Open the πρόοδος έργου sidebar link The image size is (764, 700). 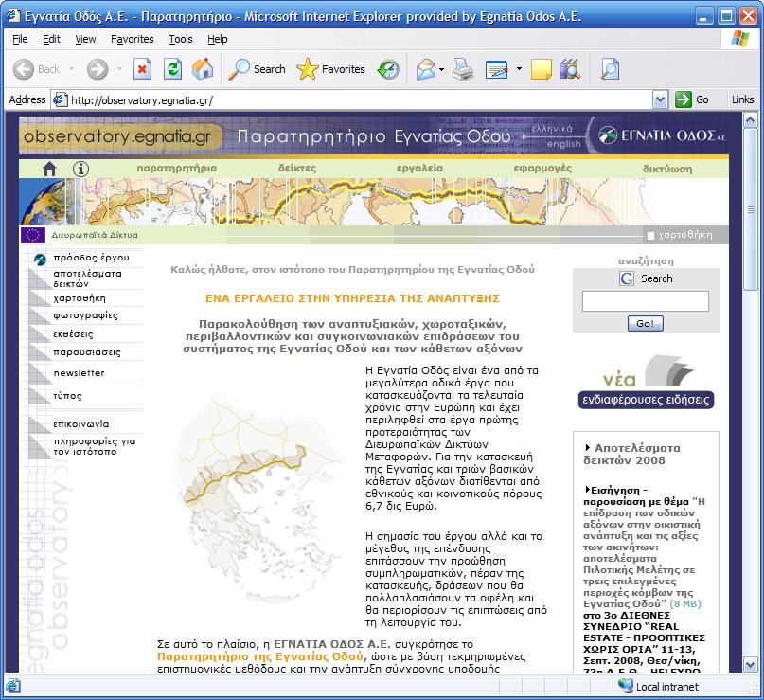click(x=91, y=258)
